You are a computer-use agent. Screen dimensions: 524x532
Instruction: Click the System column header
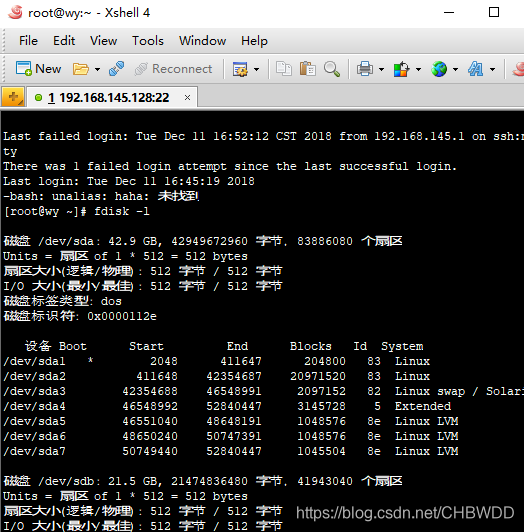click(x=402, y=346)
